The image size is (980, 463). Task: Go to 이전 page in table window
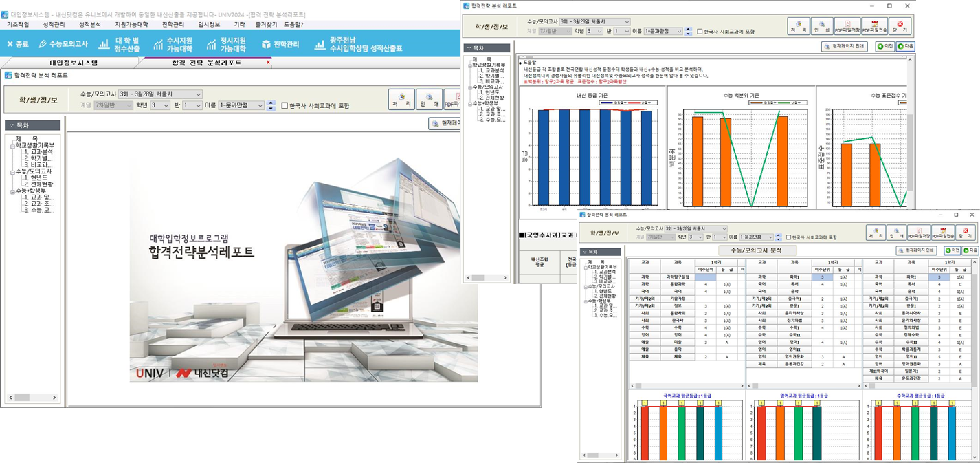(x=952, y=251)
